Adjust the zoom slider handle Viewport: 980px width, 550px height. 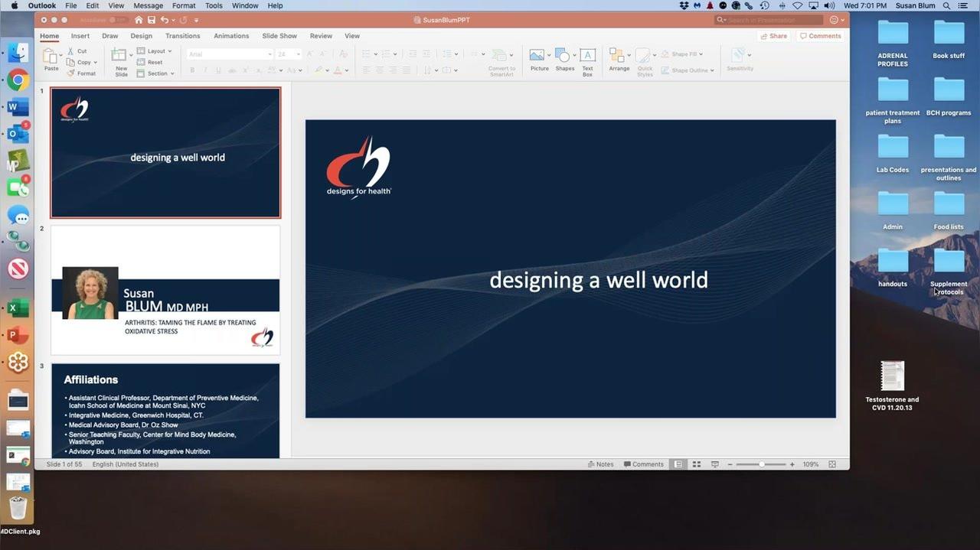tap(762, 464)
